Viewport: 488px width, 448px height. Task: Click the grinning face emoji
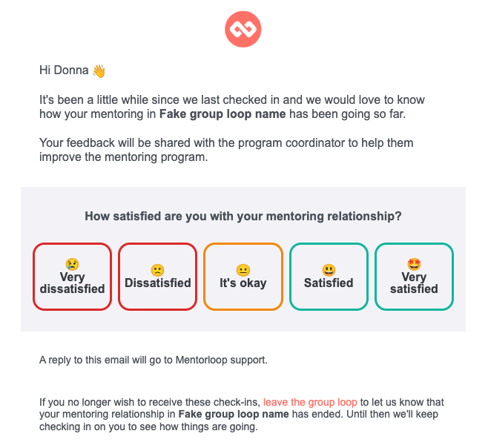point(329,271)
